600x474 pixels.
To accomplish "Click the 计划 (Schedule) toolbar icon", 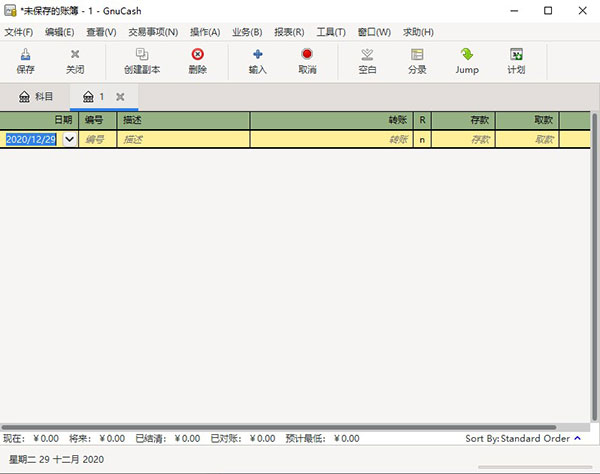I will [x=516, y=56].
